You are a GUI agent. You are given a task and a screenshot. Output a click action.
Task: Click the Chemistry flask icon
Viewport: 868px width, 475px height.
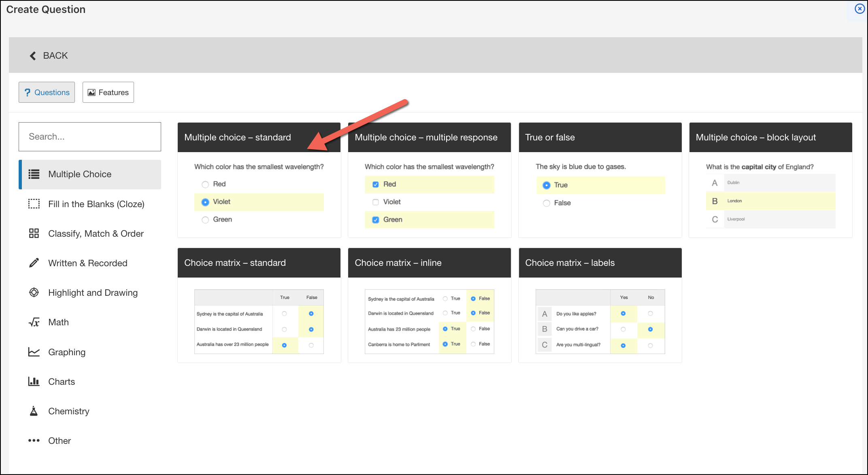click(x=34, y=411)
